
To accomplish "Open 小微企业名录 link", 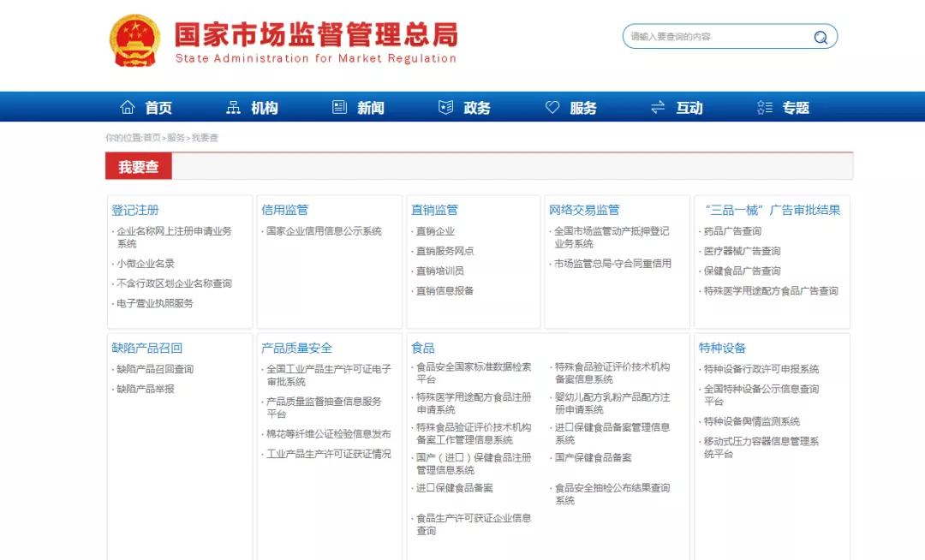I will tap(145, 264).
